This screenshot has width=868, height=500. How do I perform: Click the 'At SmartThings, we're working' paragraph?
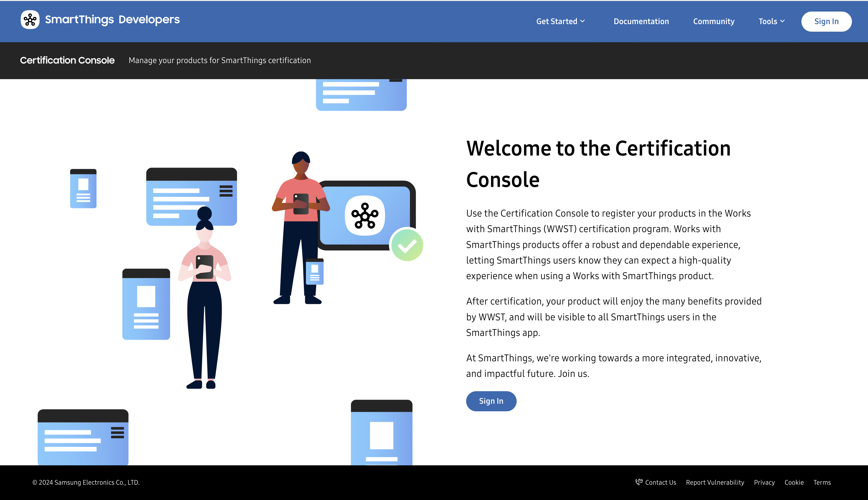[x=614, y=366]
